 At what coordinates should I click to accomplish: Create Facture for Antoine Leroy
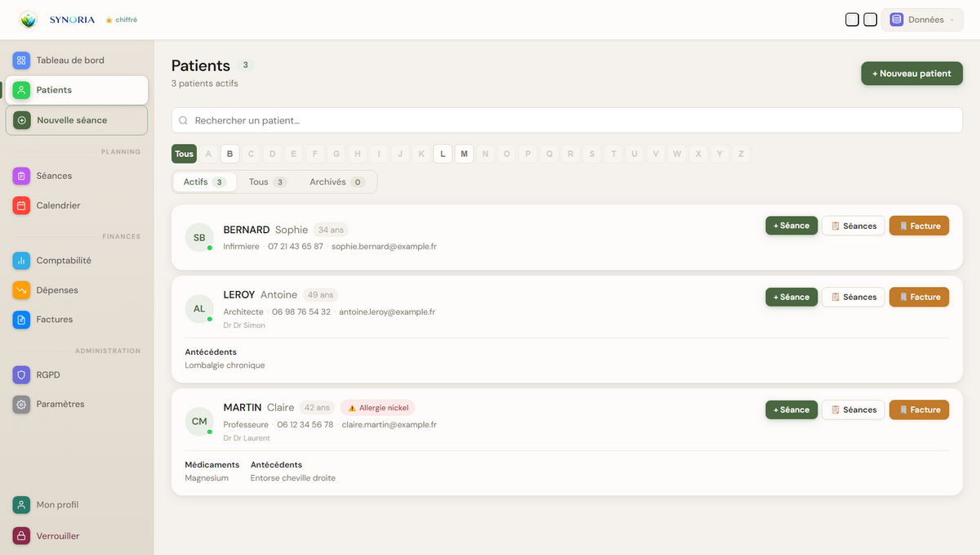[919, 297]
